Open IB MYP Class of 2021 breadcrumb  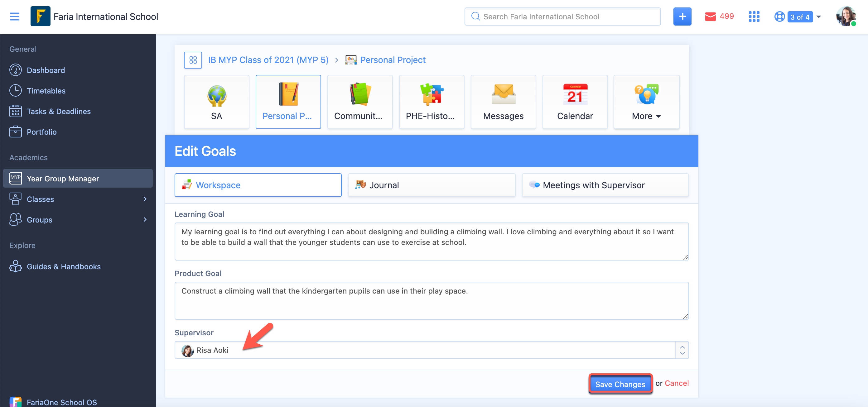pos(268,60)
